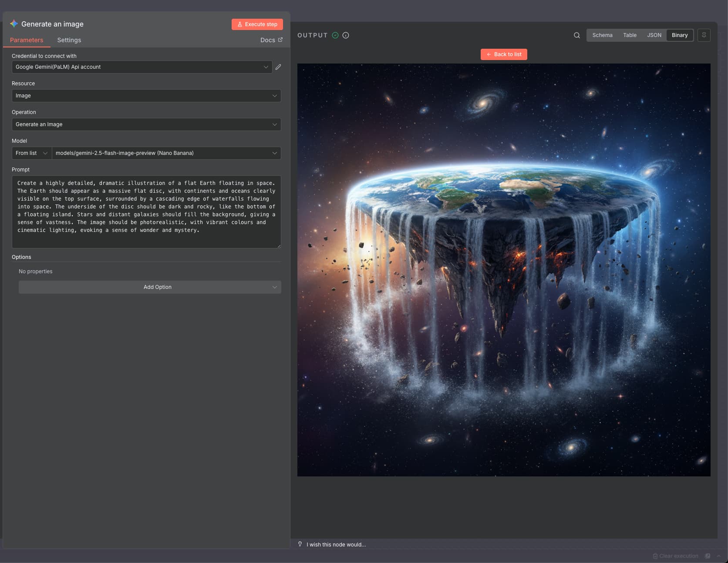Click the output search magnifier icon
Screen dimensions: 728x563
click(577, 35)
